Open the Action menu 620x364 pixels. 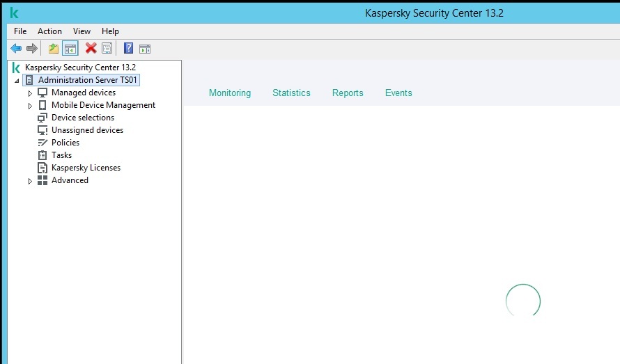coord(50,31)
